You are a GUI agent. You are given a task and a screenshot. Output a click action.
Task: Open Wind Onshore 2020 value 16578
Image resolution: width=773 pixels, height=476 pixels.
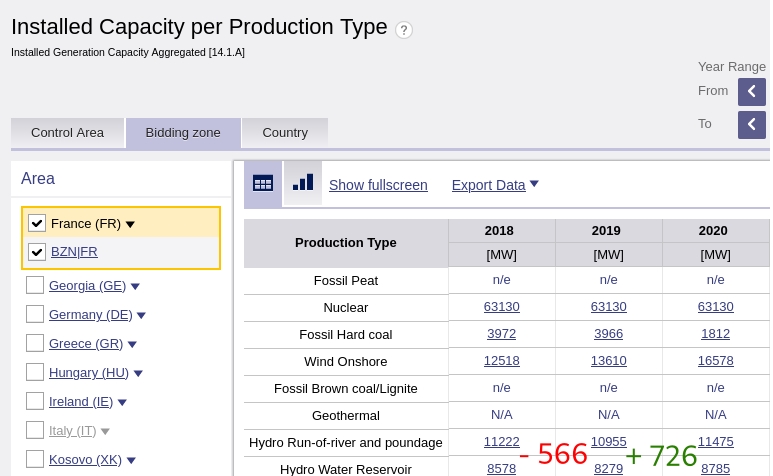click(x=715, y=361)
